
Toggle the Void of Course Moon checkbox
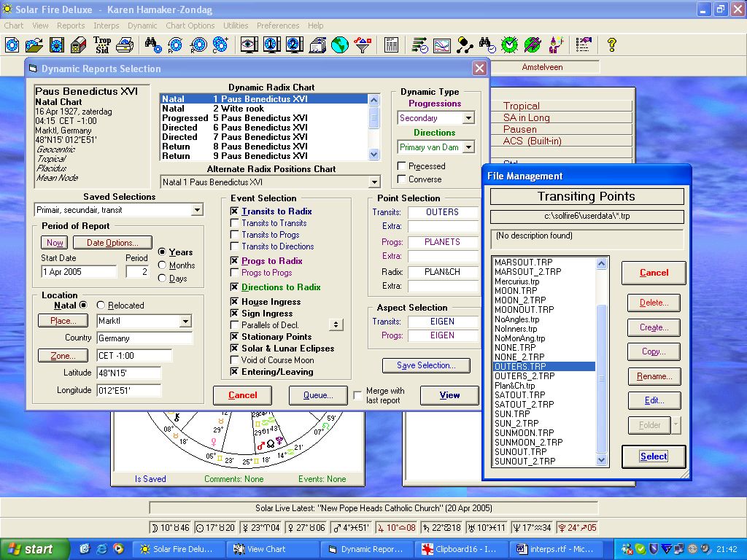[235, 360]
